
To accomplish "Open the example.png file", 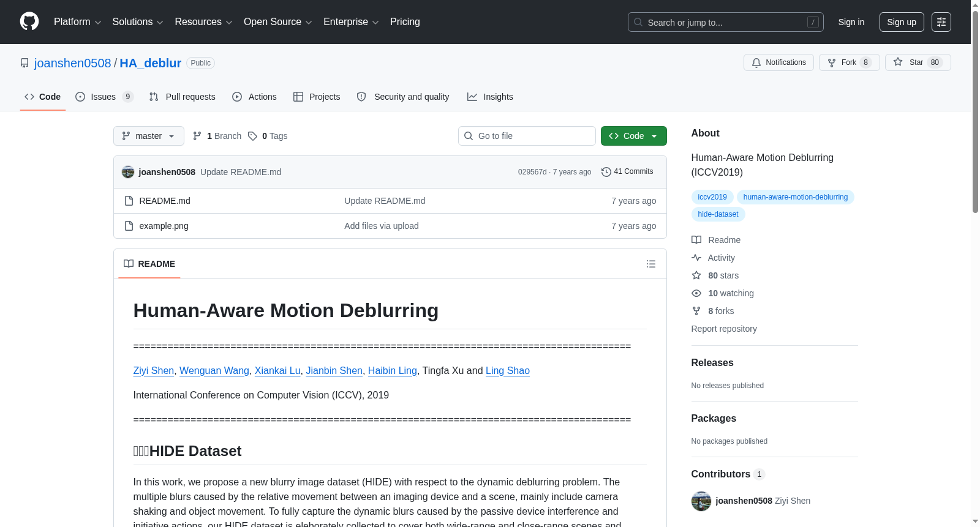I will pos(164,226).
